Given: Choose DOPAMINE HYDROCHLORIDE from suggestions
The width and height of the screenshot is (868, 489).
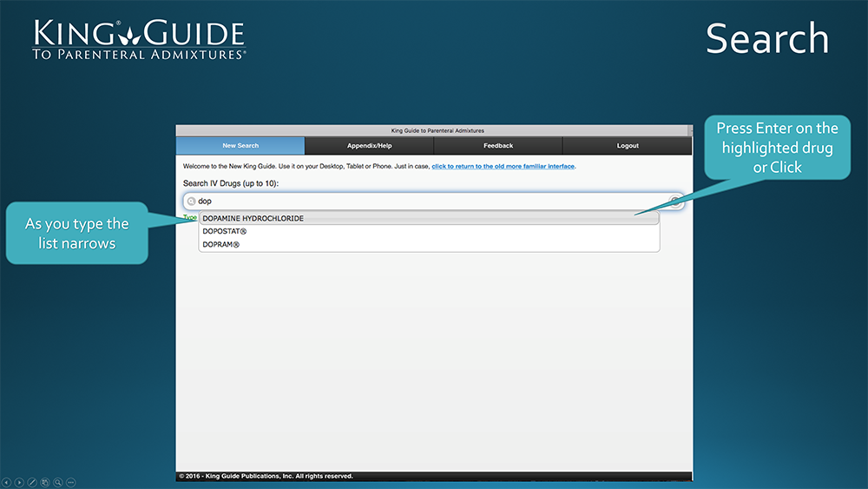Looking at the screenshot, I should pyautogui.click(x=429, y=218).
